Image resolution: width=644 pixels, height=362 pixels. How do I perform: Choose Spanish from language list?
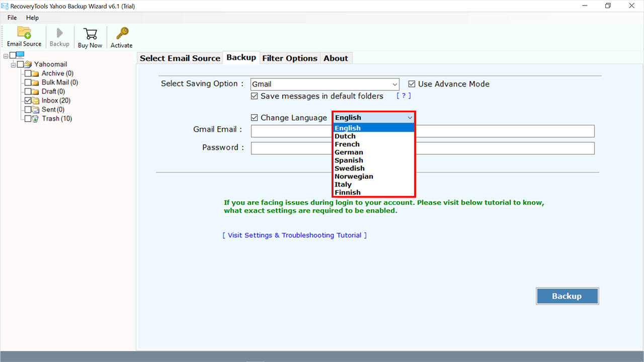tap(374, 160)
